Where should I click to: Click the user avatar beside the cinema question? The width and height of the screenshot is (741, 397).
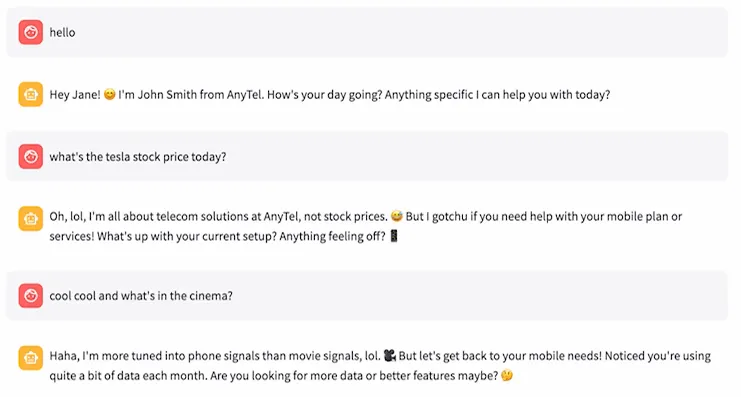[x=31, y=295]
